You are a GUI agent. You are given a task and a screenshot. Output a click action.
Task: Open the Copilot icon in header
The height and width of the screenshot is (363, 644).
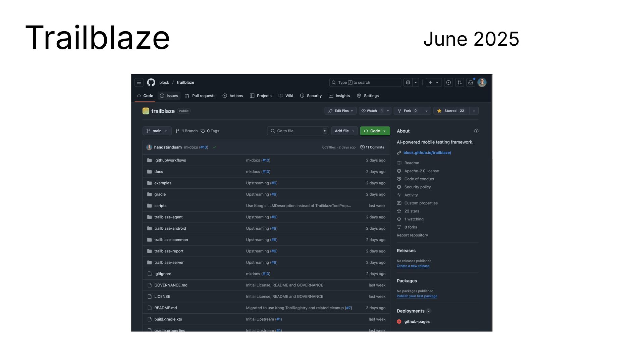pyautogui.click(x=408, y=82)
